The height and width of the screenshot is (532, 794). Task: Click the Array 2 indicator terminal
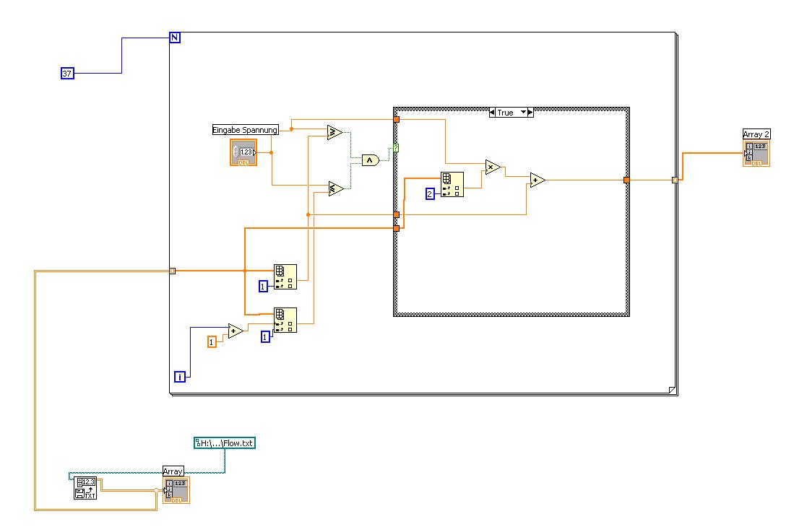coord(756,153)
